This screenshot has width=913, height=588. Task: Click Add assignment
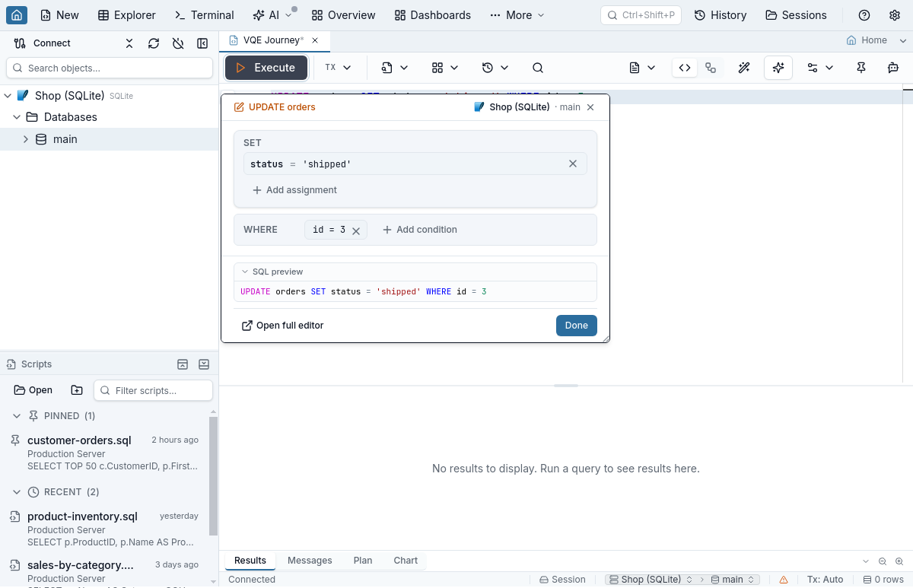(x=294, y=190)
